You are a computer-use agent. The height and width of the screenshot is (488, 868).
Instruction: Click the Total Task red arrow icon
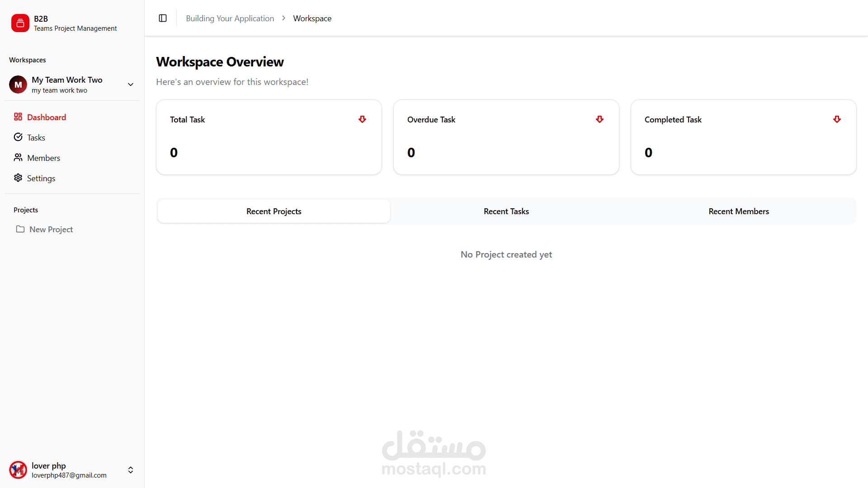tap(362, 119)
